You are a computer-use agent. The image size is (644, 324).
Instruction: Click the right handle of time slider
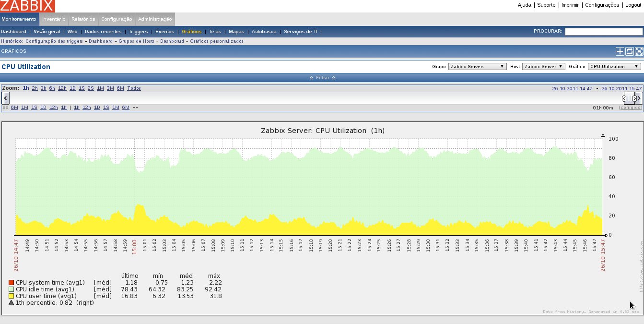tap(634, 98)
